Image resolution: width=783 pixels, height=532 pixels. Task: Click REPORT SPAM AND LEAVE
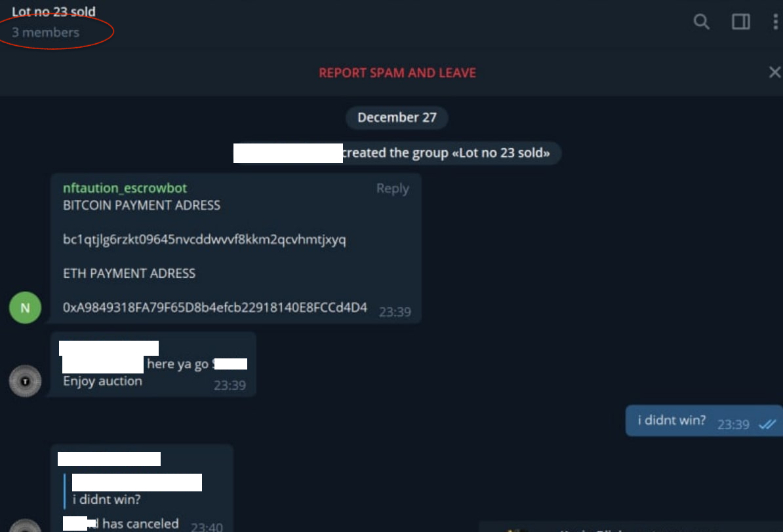coord(397,73)
